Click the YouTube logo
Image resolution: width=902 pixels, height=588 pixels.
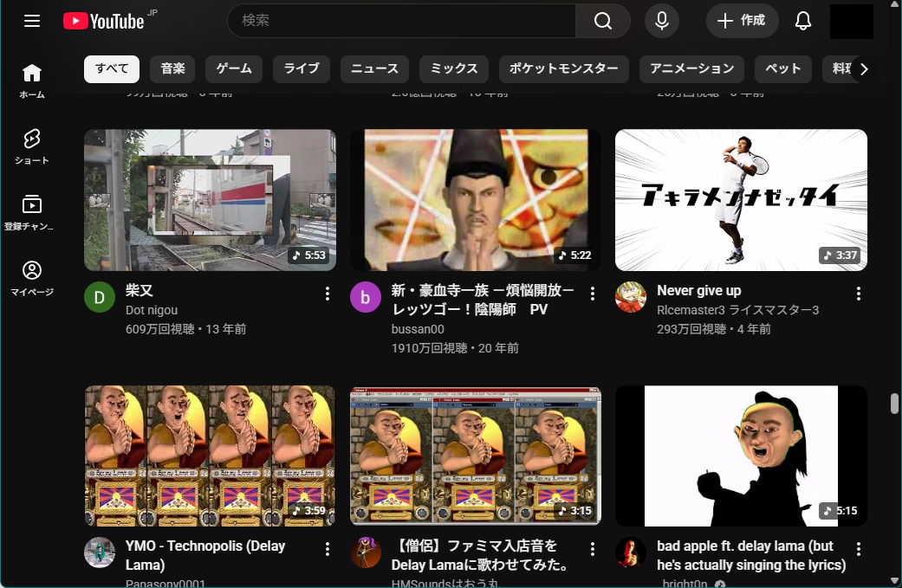104,22
